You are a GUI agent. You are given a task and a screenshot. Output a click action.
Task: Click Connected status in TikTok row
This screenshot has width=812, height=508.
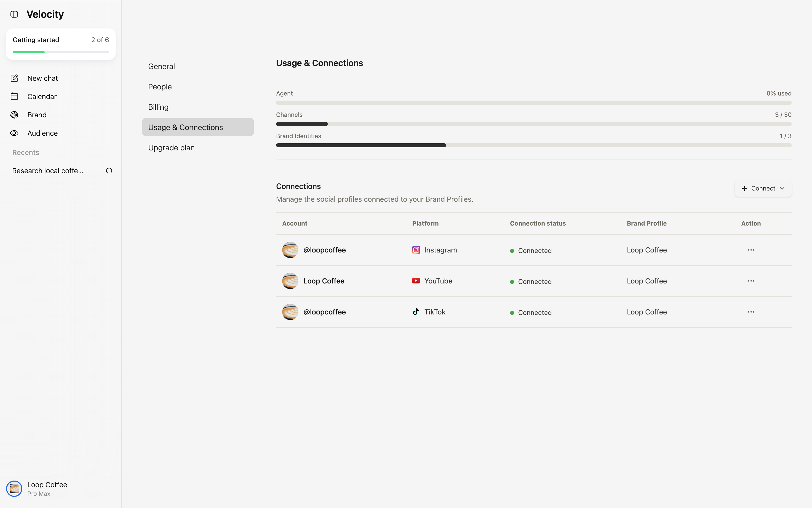pos(534,312)
